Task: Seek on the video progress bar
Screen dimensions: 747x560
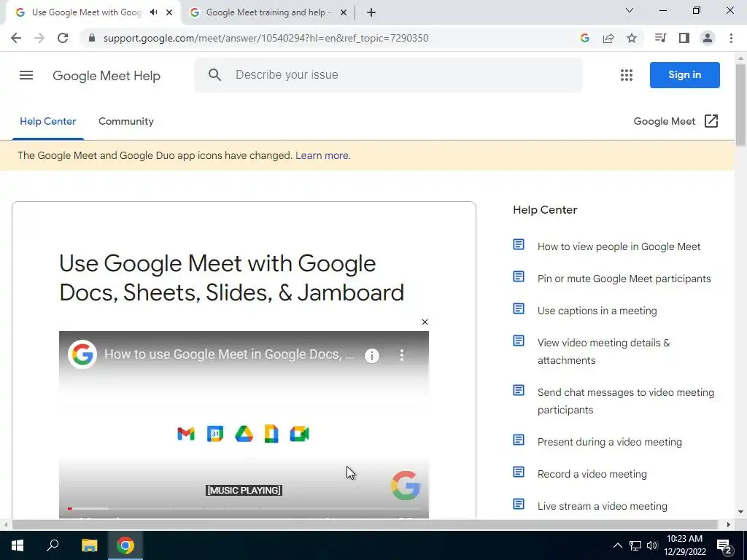Action: click(x=244, y=508)
